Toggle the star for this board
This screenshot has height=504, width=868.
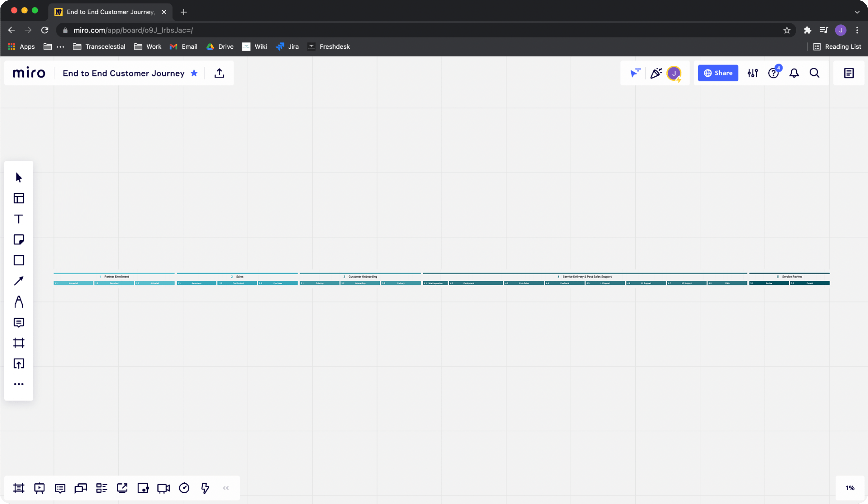point(194,73)
